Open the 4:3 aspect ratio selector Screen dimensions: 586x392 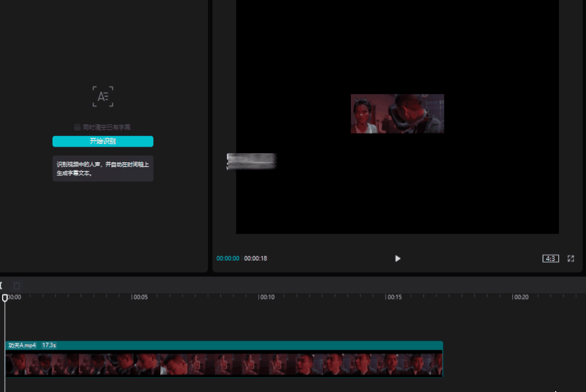pos(551,258)
